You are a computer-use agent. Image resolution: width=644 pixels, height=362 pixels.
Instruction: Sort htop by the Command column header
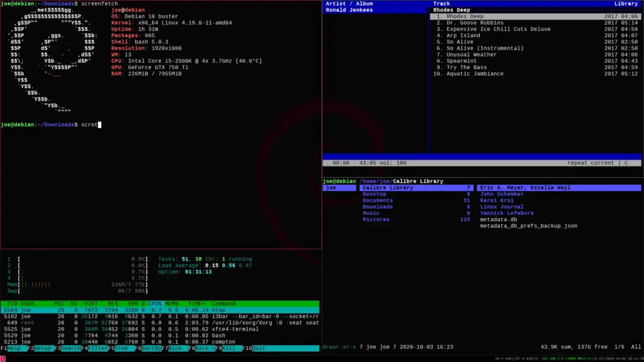click(223, 304)
